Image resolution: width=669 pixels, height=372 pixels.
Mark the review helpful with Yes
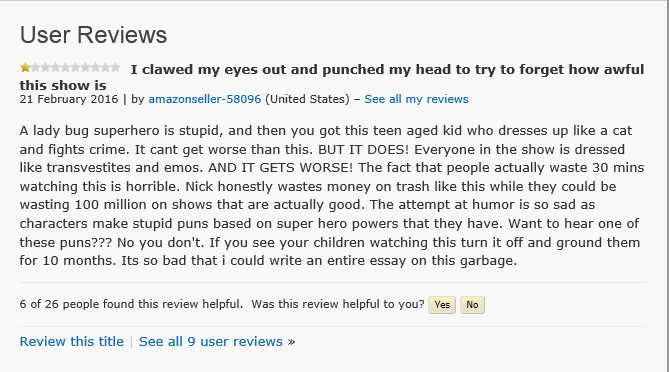442,305
